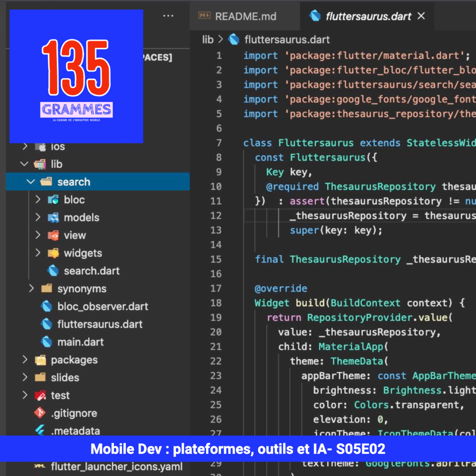Image resolution: width=476 pixels, height=476 pixels.
Task: Select the lib folder row
Action: (98, 164)
